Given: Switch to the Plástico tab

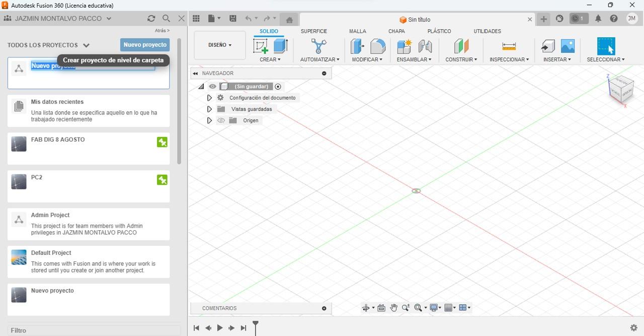Looking at the screenshot, I should click(439, 31).
